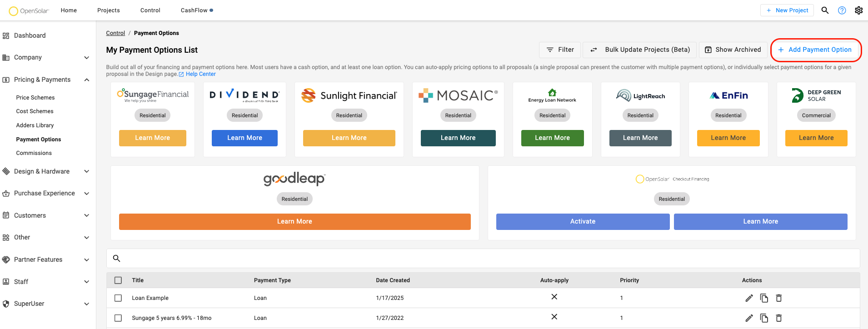Image resolution: width=868 pixels, height=329 pixels.
Task: Click Bulk Update Projects (Beta)
Action: [x=640, y=50]
